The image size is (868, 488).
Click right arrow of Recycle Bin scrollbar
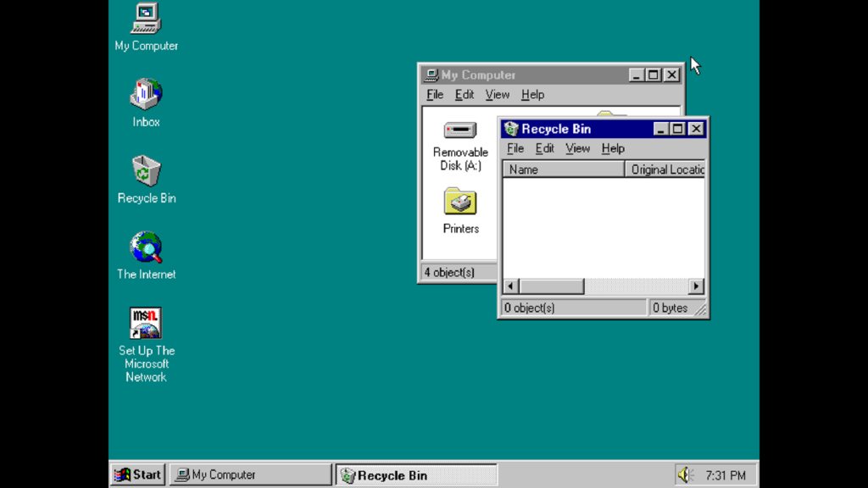click(x=697, y=286)
